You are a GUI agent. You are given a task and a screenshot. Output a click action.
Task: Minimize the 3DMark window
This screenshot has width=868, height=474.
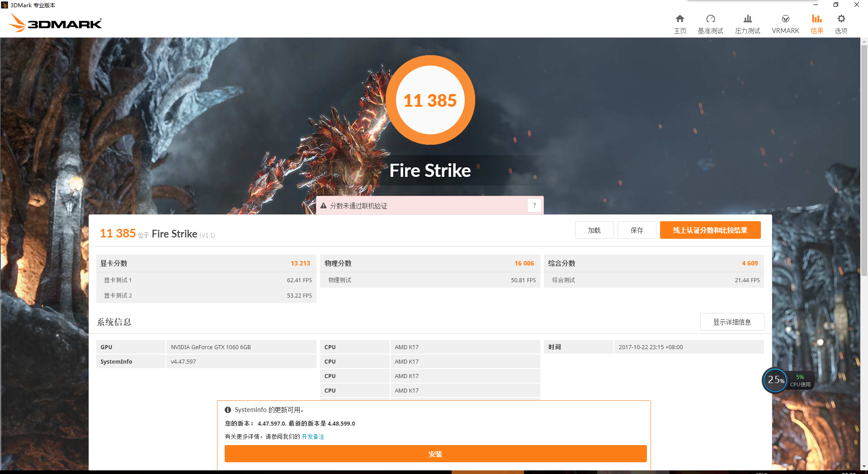[815, 5]
